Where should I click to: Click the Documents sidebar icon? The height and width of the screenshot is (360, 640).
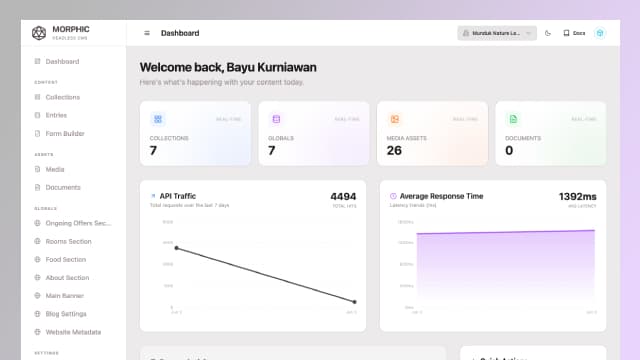tap(38, 187)
